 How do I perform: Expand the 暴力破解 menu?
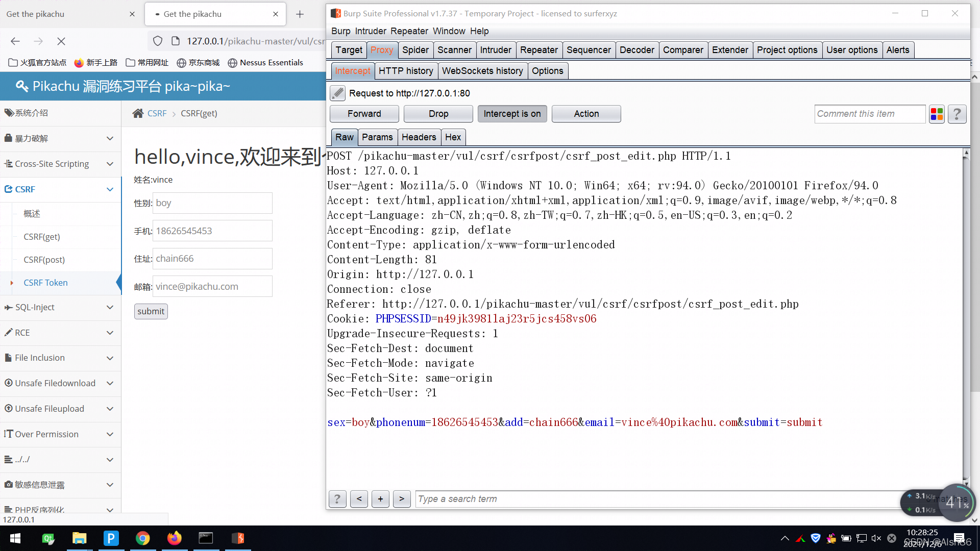tap(60, 139)
